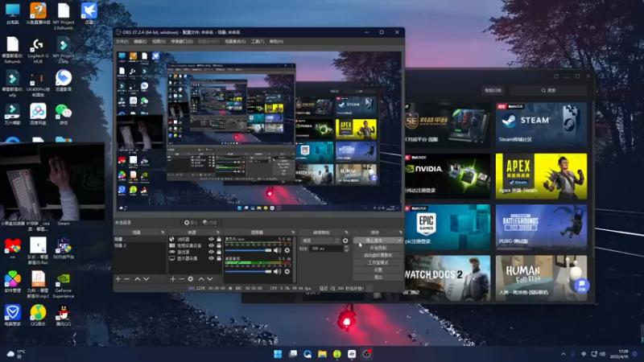Image resolution: width=644 pixels, height=362 pixels.
Task: Click Start Virtual Camera button
Action: (x=378, y=255)
